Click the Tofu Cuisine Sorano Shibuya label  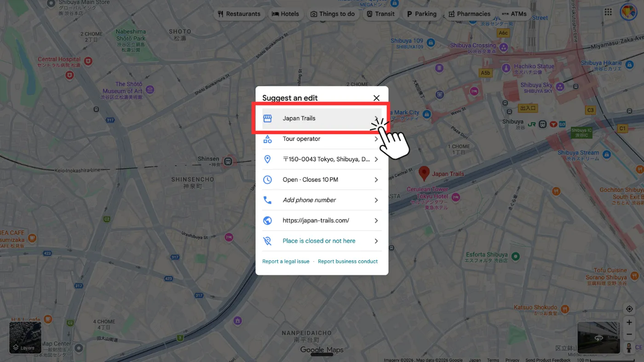tap(606, 277)
